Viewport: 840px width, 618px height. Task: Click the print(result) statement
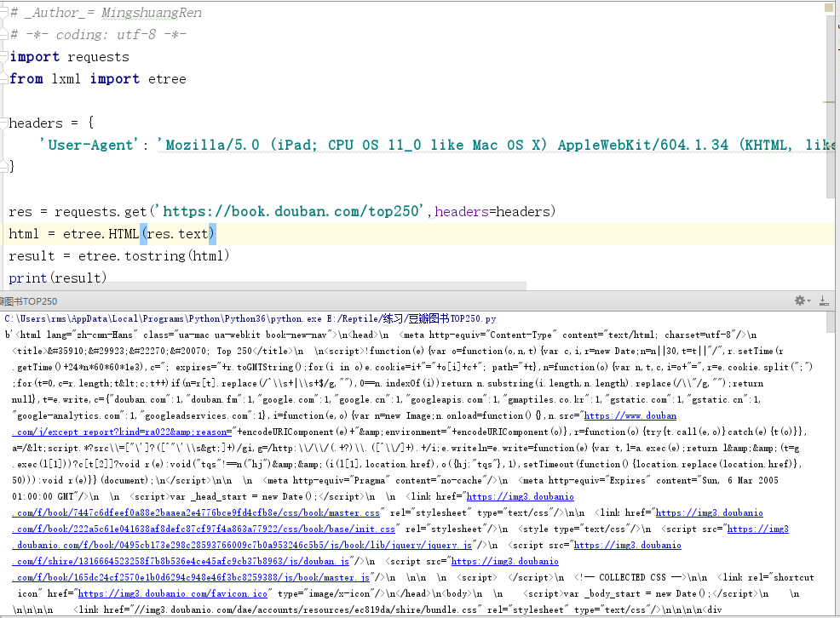(57, 278)
